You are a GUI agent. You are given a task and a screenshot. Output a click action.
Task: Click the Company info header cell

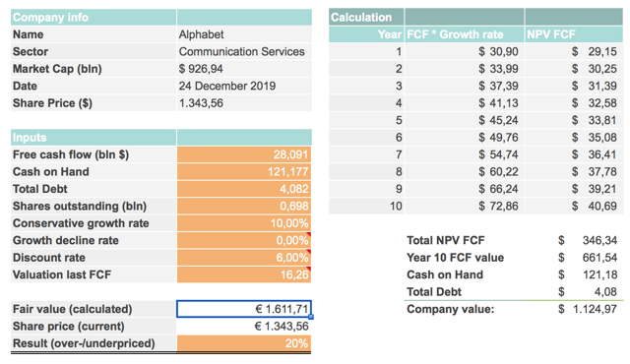tap(94, 18)
